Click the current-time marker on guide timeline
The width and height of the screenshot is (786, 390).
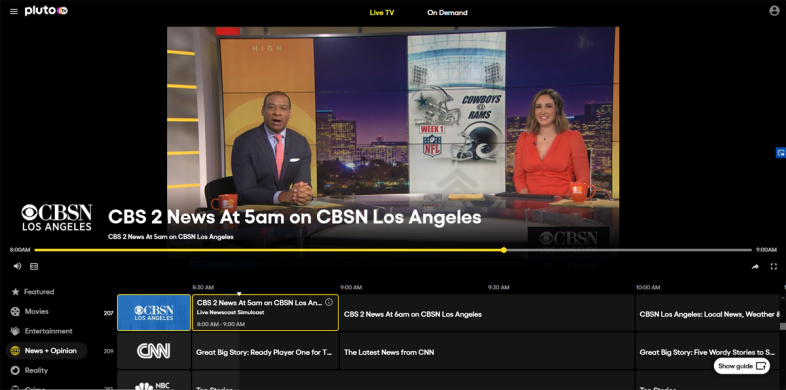(x=239, y=294)
